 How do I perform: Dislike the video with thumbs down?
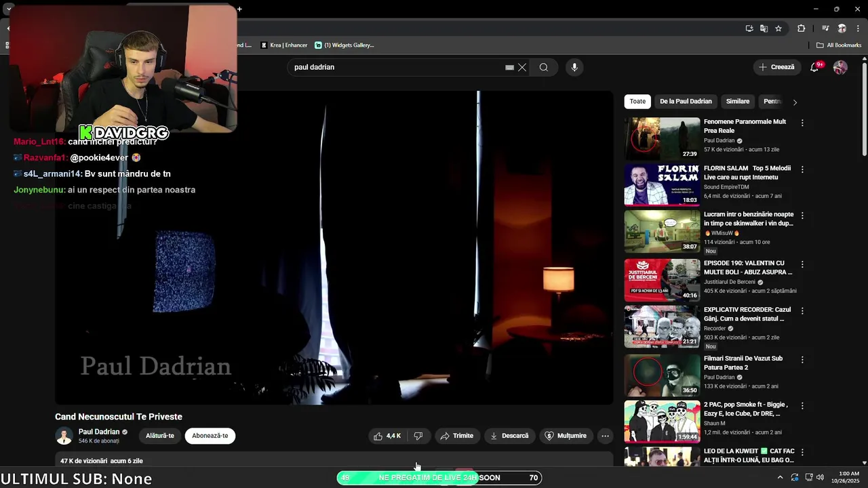[x=418, y=436]
